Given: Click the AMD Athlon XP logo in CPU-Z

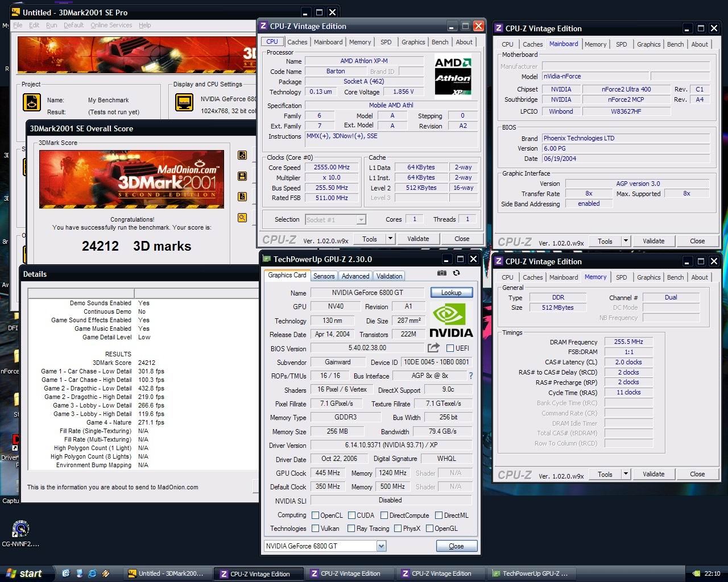Looking at the screenshot, I should (x=453, y=76).
